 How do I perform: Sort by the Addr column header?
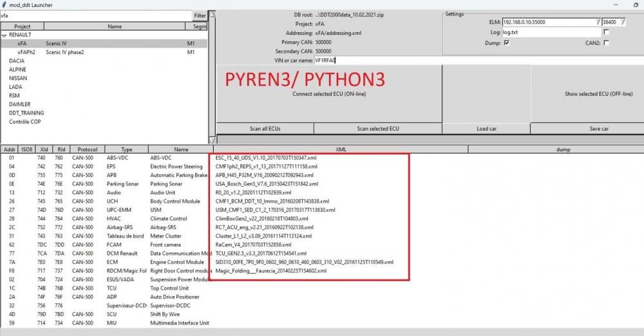tap(9, 149)
